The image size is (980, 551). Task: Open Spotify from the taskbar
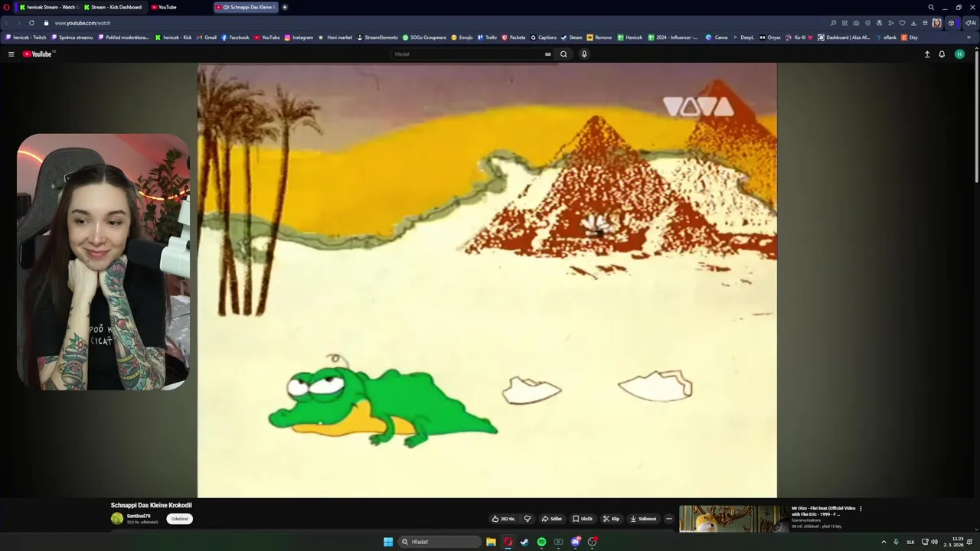point(541,542)
